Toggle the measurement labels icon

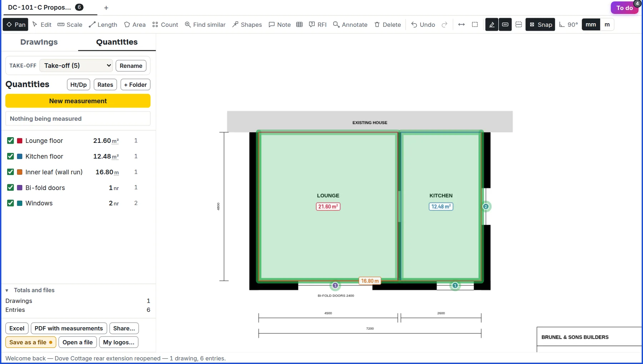(x=505, y=25)
